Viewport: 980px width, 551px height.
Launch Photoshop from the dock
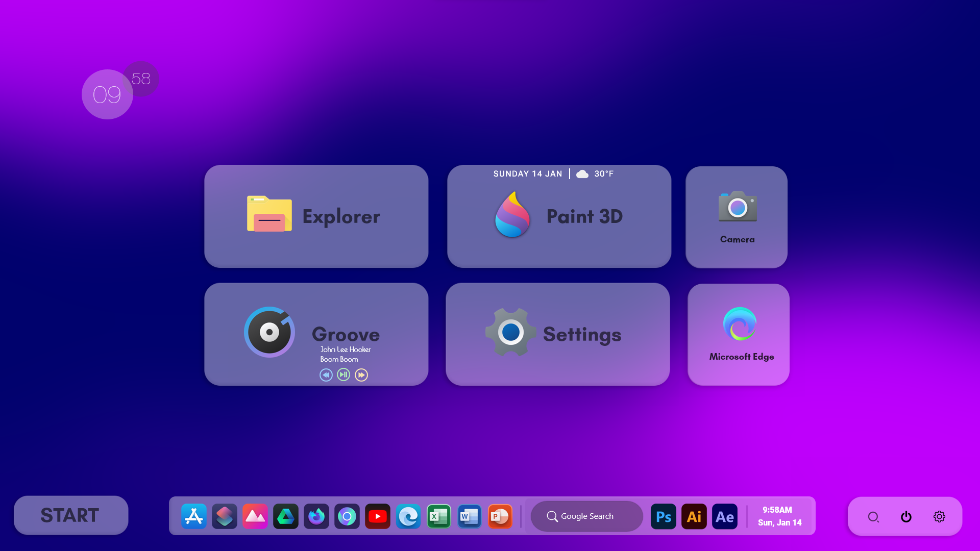pyautogui.click(x=664, y=516)
